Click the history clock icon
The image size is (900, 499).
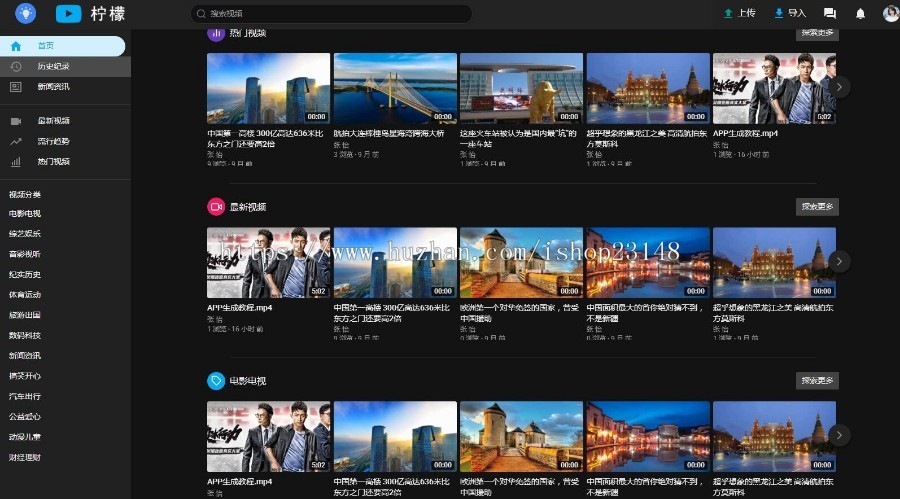click(x=15, y=67)
